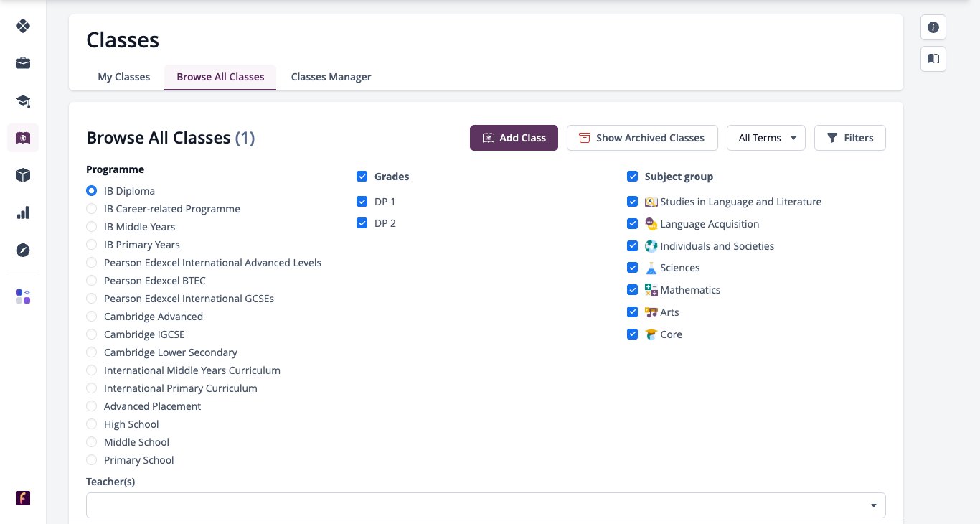This screenshot has width=980, height=524.
Task: Open the Teacher(s) dropdown field
Action: [486, 505]
